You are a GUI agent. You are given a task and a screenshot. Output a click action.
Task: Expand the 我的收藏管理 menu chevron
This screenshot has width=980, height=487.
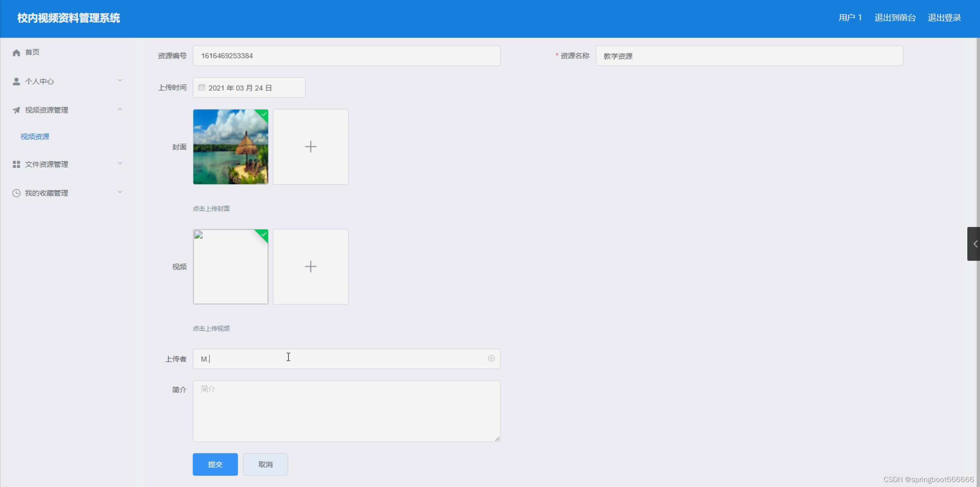pyautogui.click(x=120, y=192)
